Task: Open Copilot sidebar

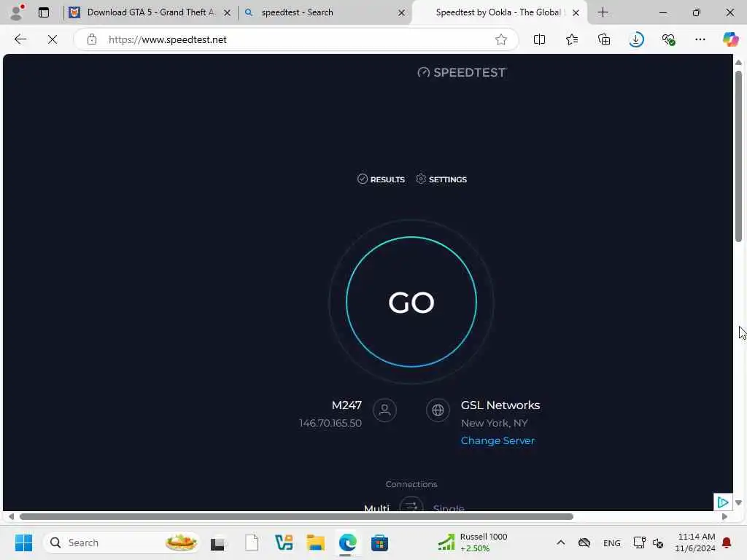Action: [730, 39]
